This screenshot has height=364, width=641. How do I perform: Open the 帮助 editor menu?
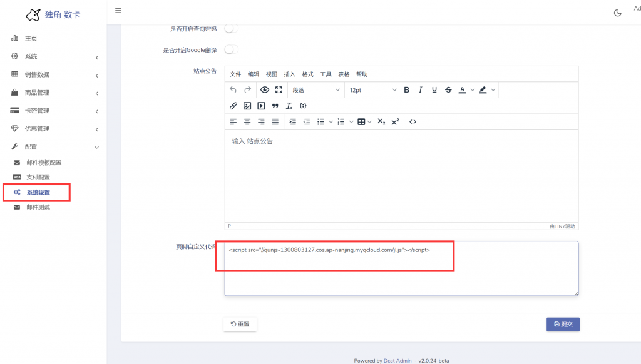[362, 74]
